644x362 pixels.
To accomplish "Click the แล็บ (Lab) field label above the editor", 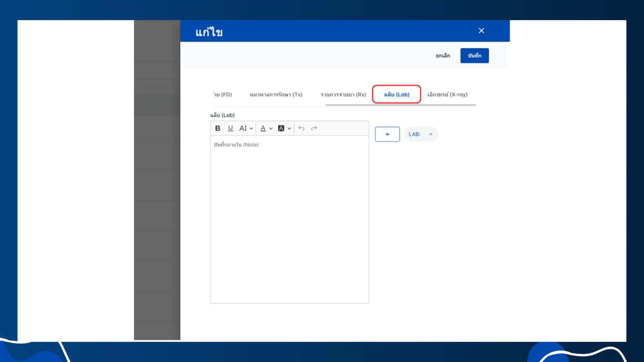I will tap(223, 115).
